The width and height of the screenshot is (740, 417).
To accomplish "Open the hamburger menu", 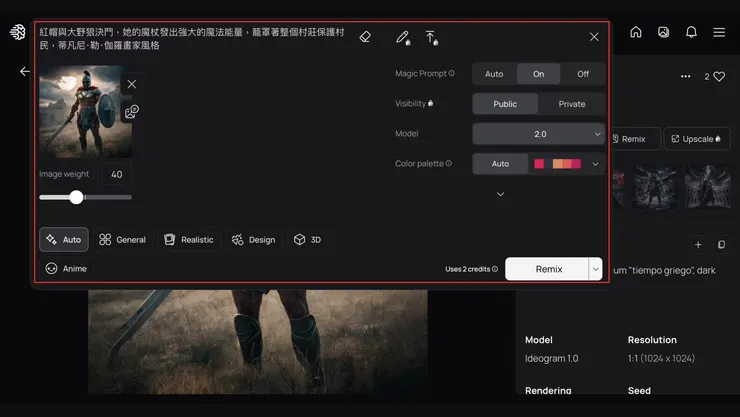I will coord(719,32).
